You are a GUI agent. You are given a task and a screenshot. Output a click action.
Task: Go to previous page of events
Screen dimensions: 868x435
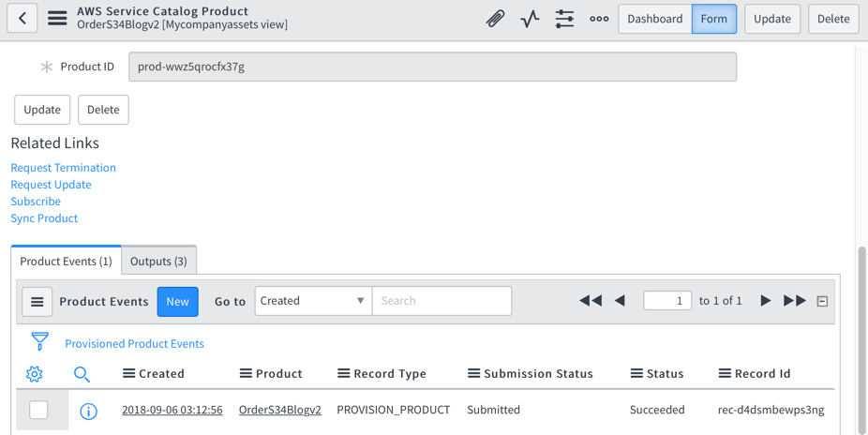click(x=620, y=301)
